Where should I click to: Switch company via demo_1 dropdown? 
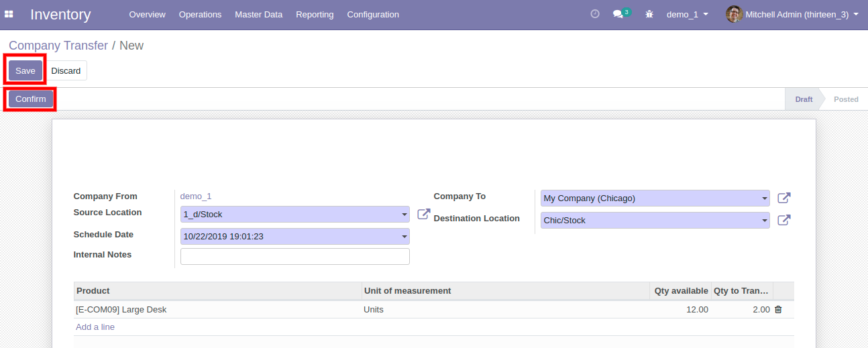(x=687, y=14)
